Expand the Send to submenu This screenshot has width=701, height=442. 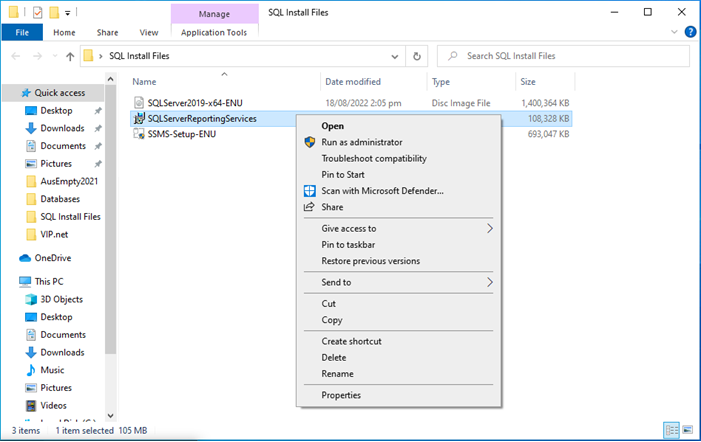tap(490, 282)
